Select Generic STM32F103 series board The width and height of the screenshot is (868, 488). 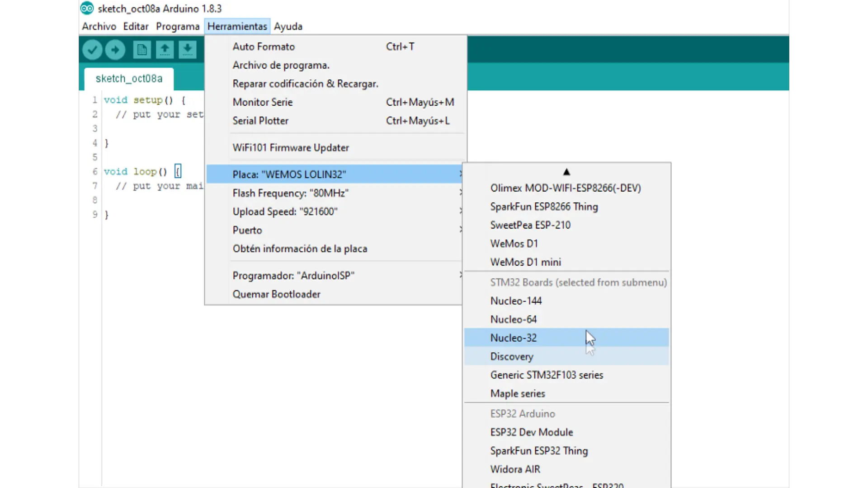coord(566,375)
